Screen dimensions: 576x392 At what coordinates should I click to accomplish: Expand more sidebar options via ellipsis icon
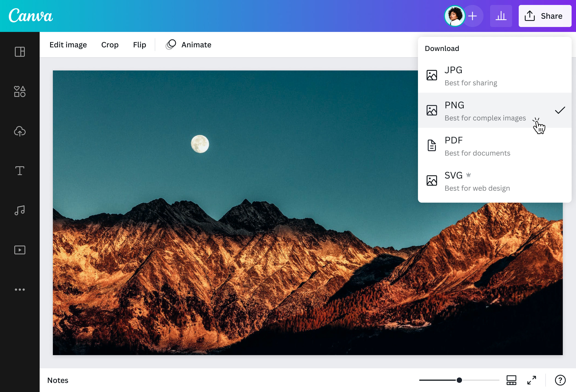[x=20, y=289]
